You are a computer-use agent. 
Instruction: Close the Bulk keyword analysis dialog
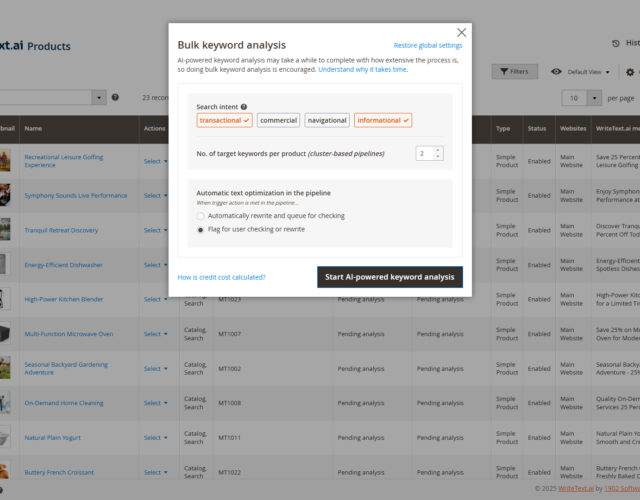coord(461,33)
